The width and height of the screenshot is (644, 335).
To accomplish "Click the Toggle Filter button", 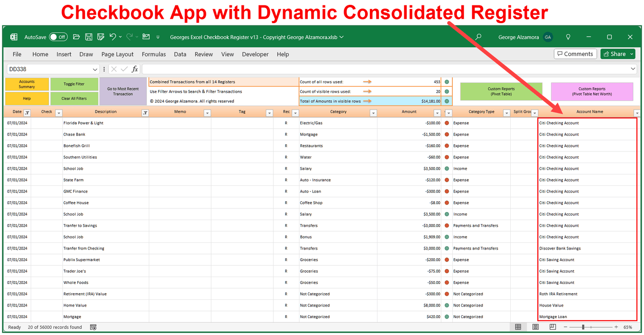I will click(x=74, y=84).
